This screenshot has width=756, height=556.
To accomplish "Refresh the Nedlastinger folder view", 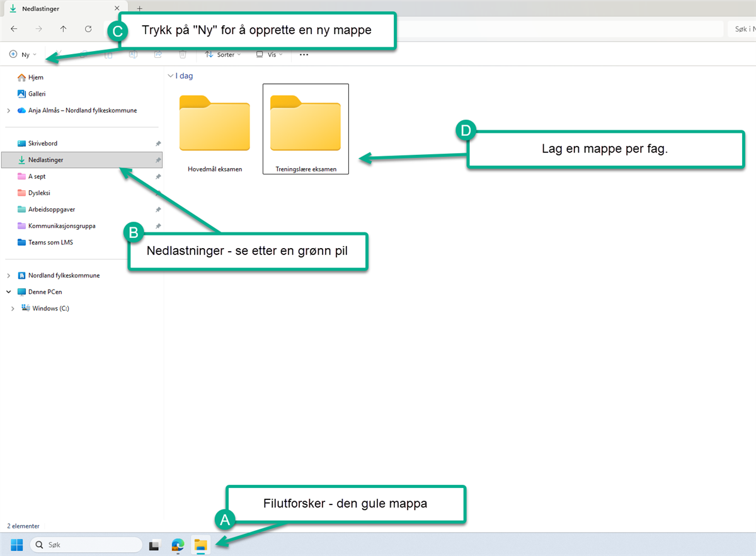I will (x=88, y=29).
